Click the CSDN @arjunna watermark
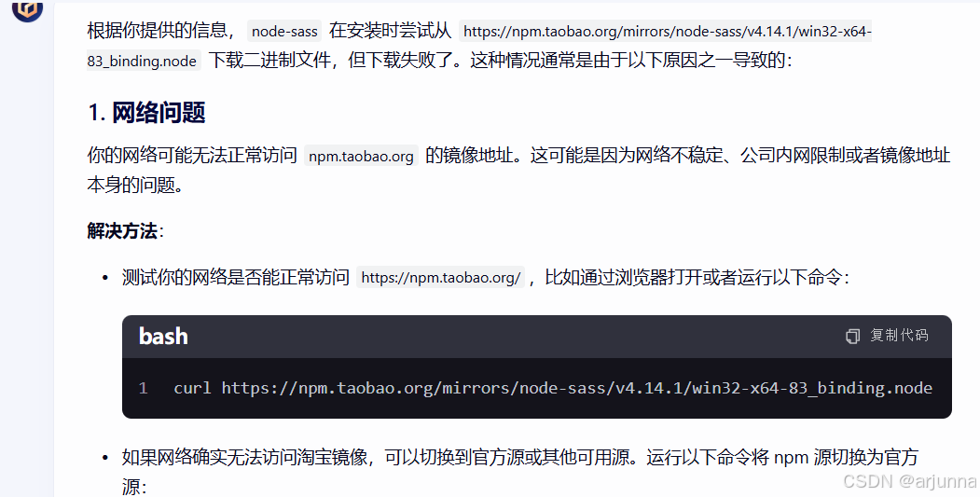Image resolution: width=980 pixels, height=497 pixels. [x=909, y=481]
